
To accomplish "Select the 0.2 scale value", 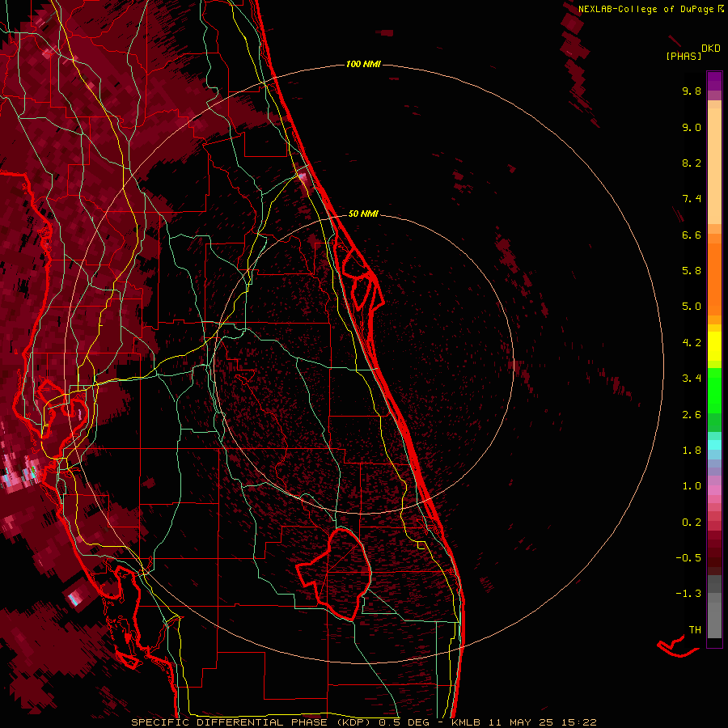I will [692, 523].
